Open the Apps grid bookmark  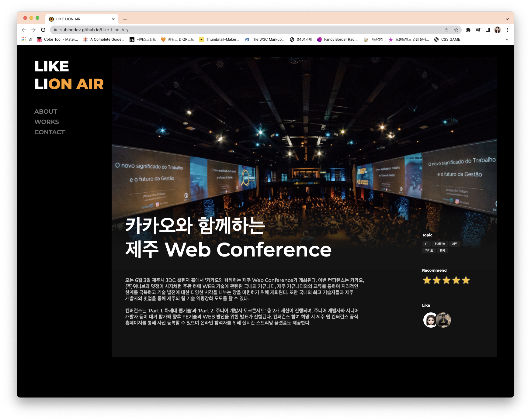(x=26, y=40)
